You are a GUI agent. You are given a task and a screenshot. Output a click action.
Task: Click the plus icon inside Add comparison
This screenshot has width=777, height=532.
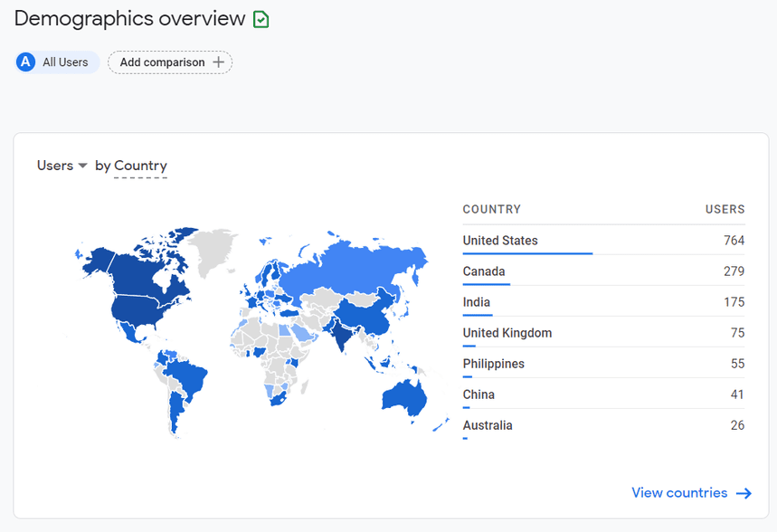(x=217, y=62)
